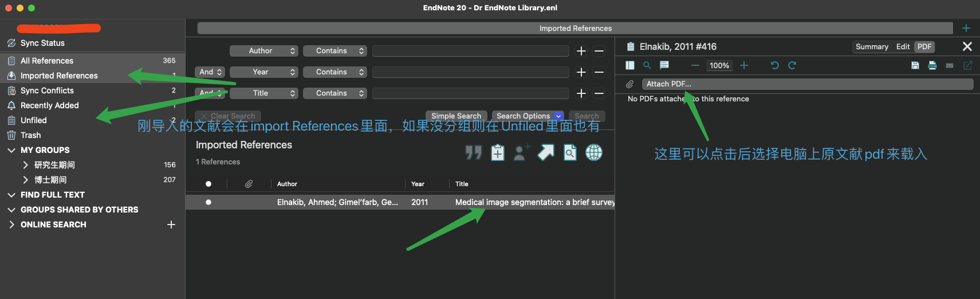980x299 pixels.
Task: Click the PDF annotation comment icon
Action: 664,65
